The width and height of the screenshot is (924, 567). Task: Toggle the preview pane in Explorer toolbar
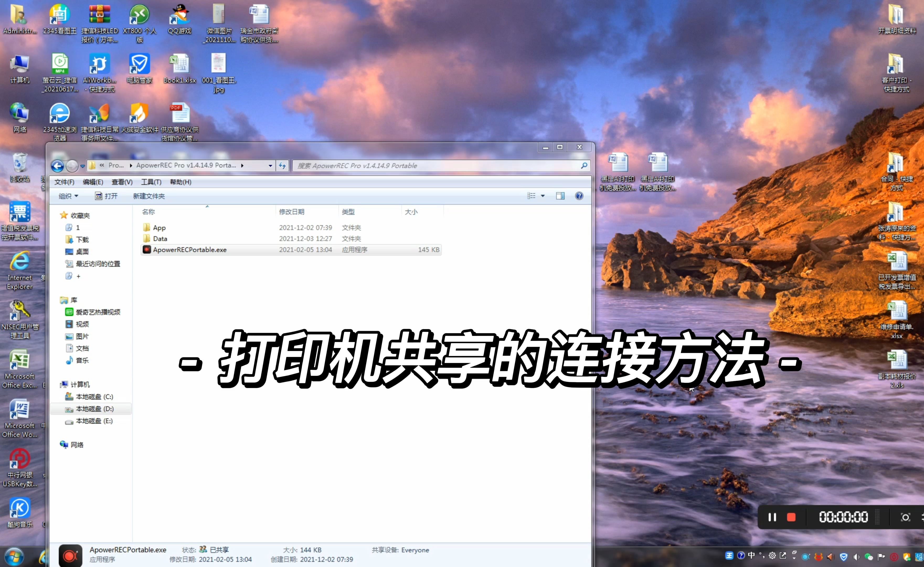560,196
